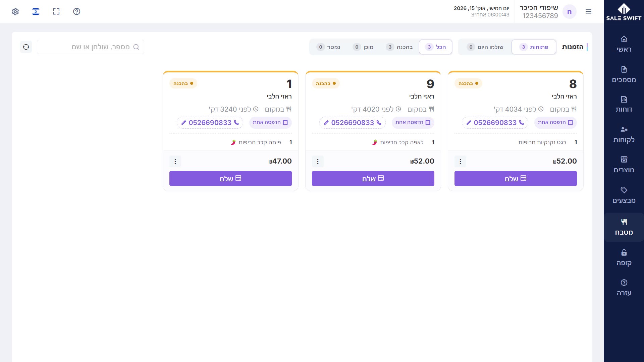Edit phone number pencil on order 8
This screenshot has height=362, width=644.
[x=469, y=123]
